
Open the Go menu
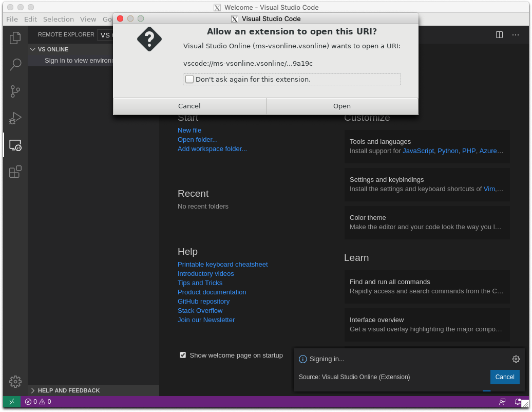pos(107,19)
